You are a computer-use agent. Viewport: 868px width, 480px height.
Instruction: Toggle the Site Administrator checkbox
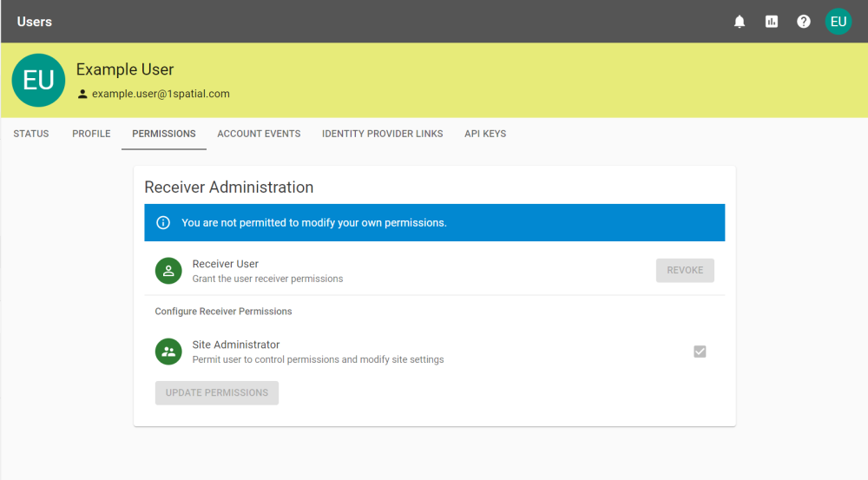(x=700, y=352)
